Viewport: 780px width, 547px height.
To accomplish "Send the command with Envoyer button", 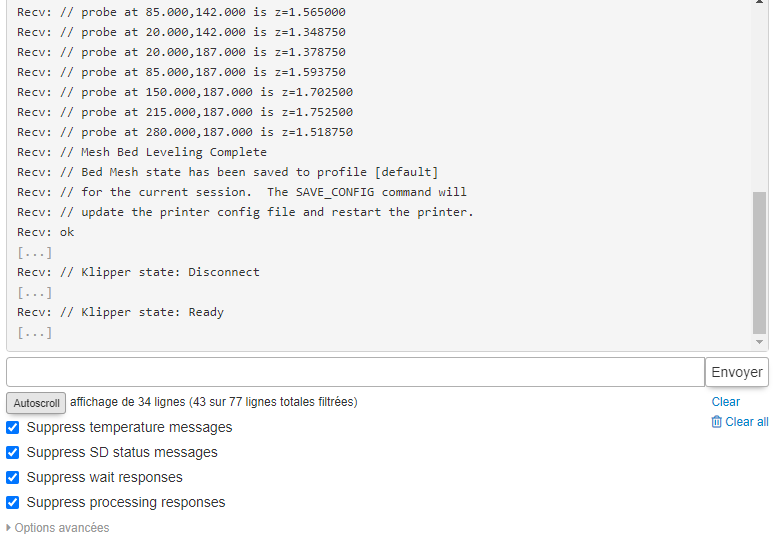I will point(737,372).
